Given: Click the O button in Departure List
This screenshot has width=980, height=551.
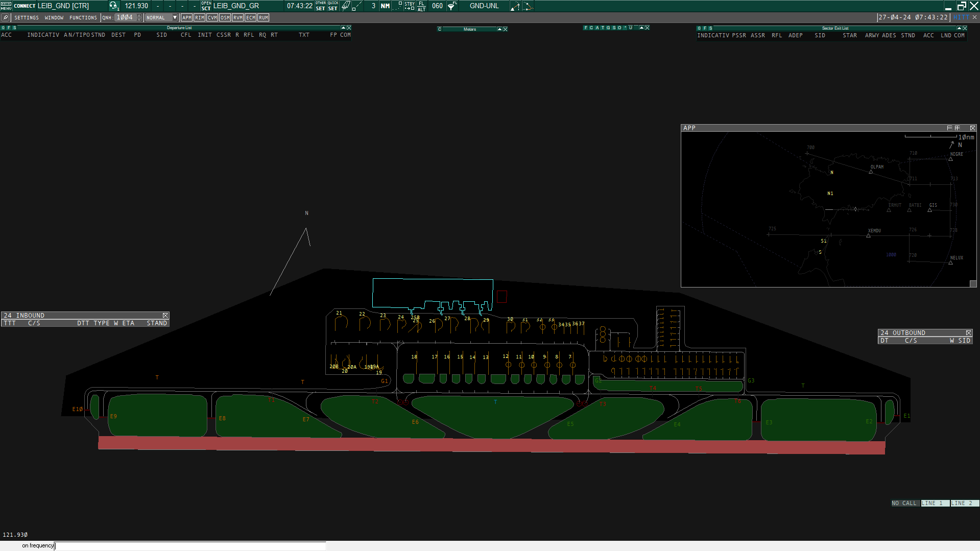Looking at the screenshot, I should [x=3, y=28].
